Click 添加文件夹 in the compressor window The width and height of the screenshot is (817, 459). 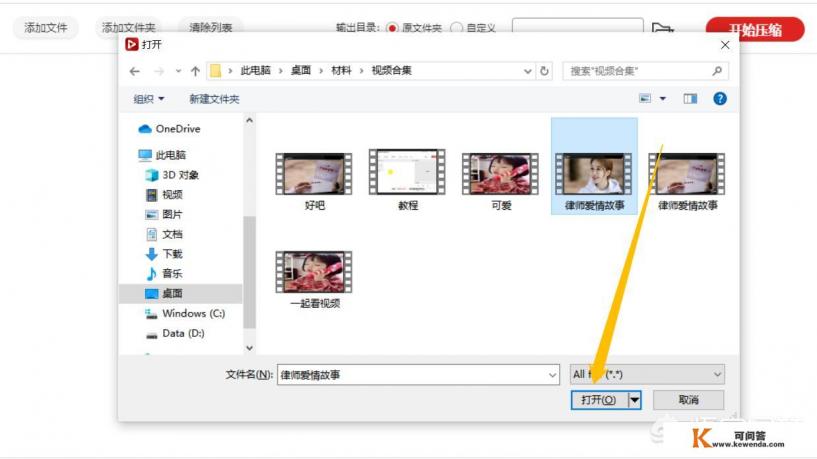128,28
